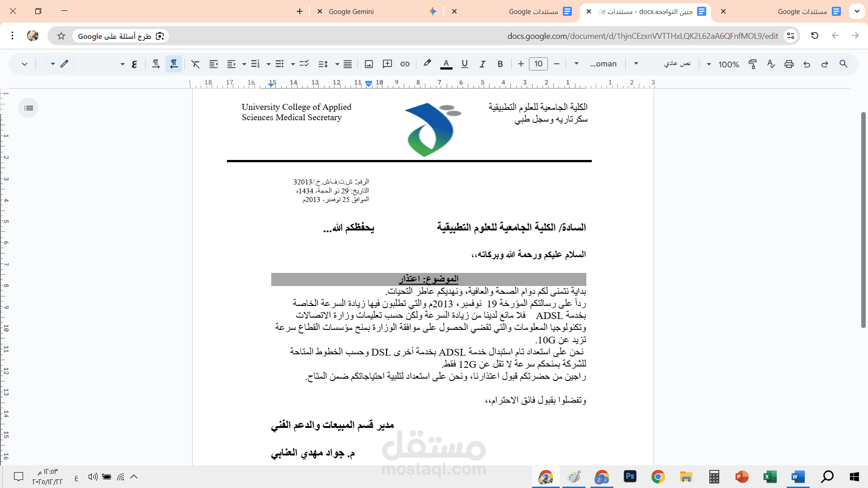Click the print icon

coord(789,64)
